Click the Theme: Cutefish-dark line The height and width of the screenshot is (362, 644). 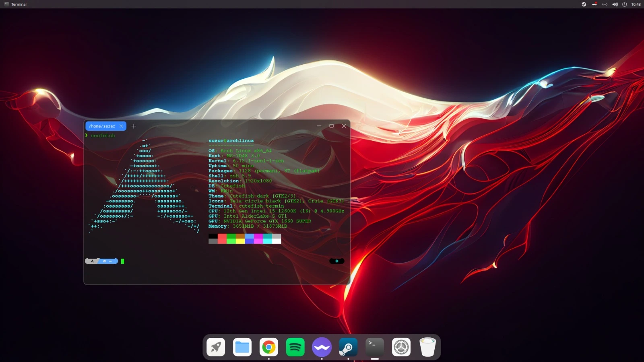click(252, 196)
